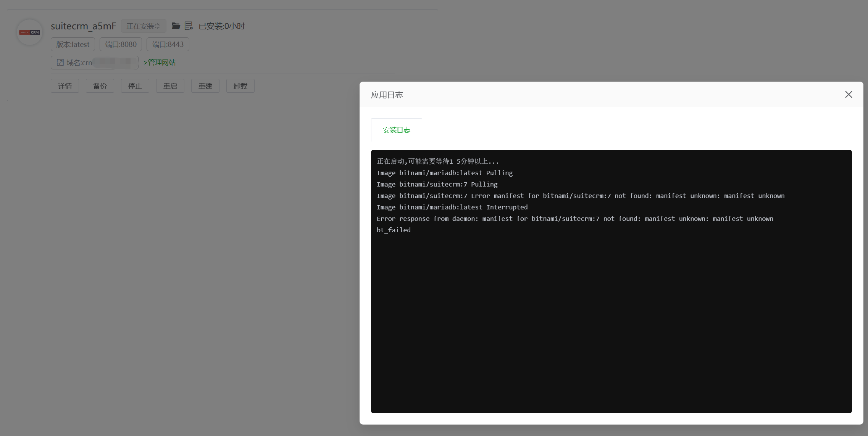Click the 详情 button
Image resolution: width=868 pixels, height=436 pixels.
click(x=65, y=86)
